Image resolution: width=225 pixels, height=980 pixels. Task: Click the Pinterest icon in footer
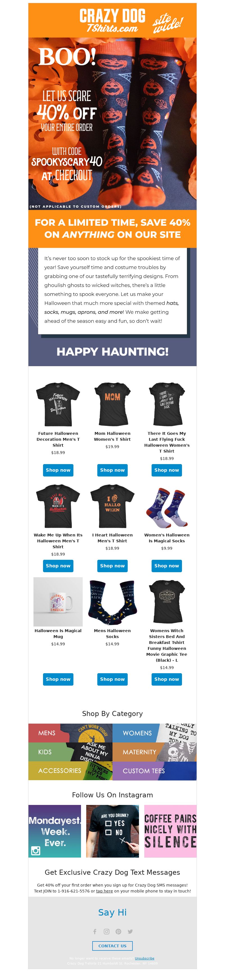(x=118, y=931)
